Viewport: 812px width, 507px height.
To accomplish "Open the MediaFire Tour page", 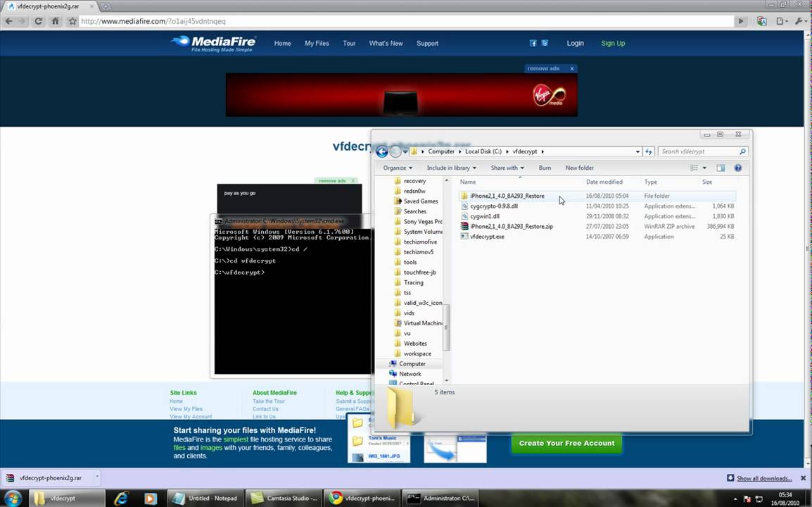I will tap(349, 44).
